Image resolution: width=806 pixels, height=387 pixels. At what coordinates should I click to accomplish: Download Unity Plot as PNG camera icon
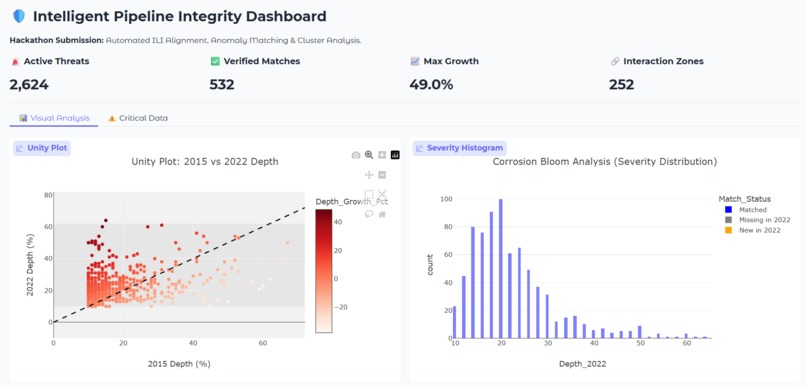tap(356, 155)
